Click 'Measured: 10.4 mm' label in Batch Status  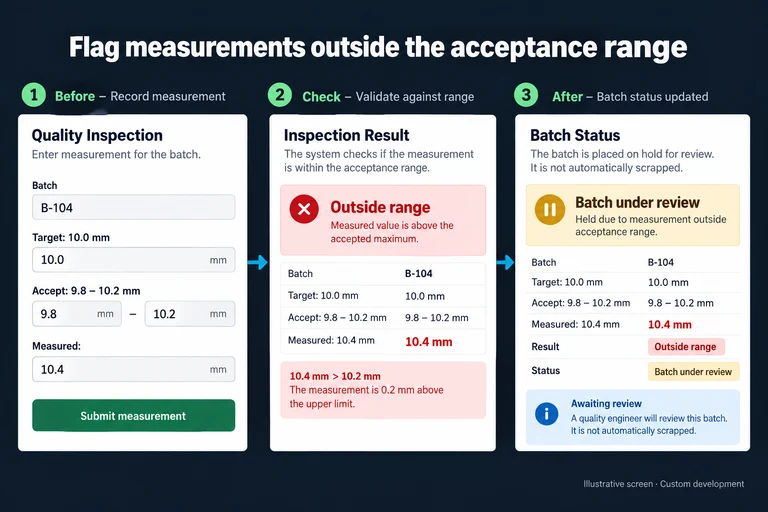click(576, 324)
